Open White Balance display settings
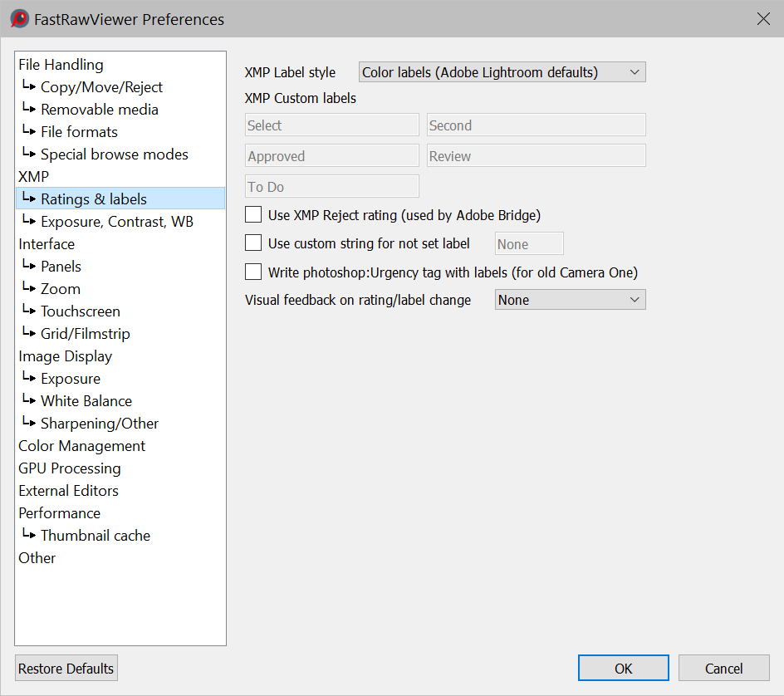 (86, 401)
